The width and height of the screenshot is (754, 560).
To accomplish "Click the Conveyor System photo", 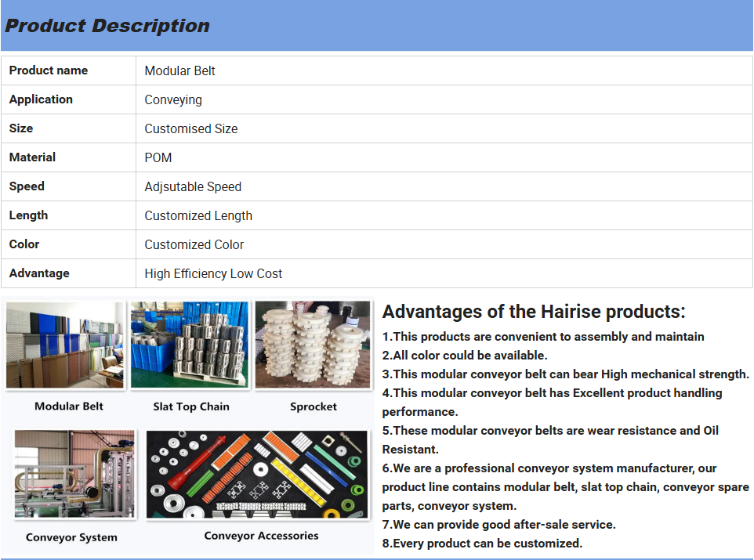I will click(x=74, y=475).
